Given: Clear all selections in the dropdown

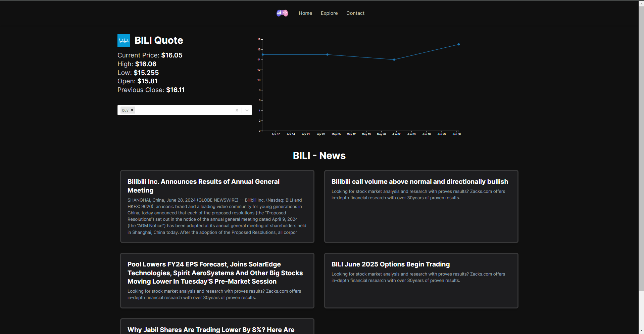Looking at the screenshot, I should pyautogui.click(x=237, y=110).
